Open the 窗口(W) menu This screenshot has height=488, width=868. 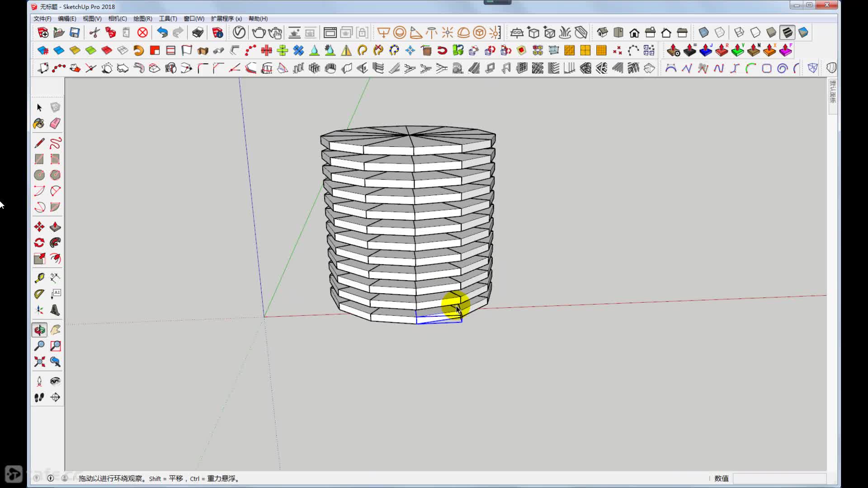pyautogui.click(x=194, y=19)
